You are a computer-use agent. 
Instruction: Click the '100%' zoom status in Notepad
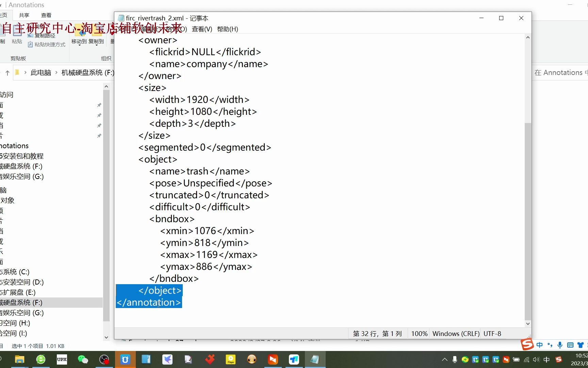419,334
